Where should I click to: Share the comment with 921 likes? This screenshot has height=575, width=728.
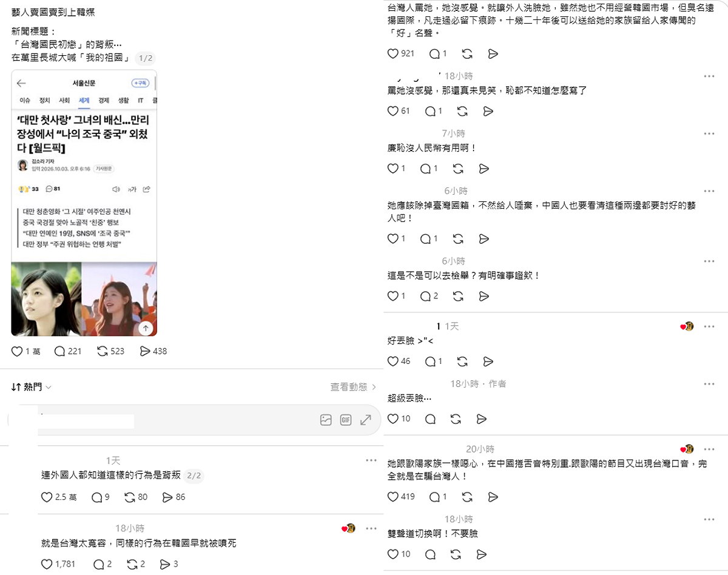[x=493, y=53]
